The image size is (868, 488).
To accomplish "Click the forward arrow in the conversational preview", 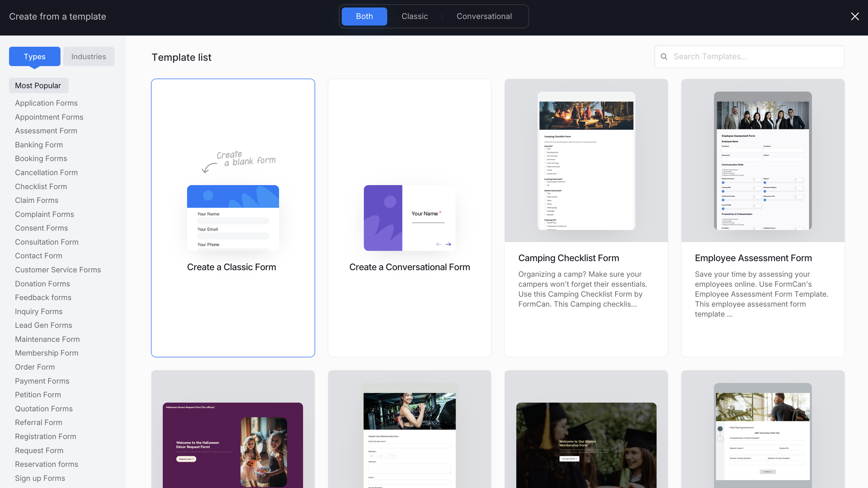I will click(x=448, y=244).
